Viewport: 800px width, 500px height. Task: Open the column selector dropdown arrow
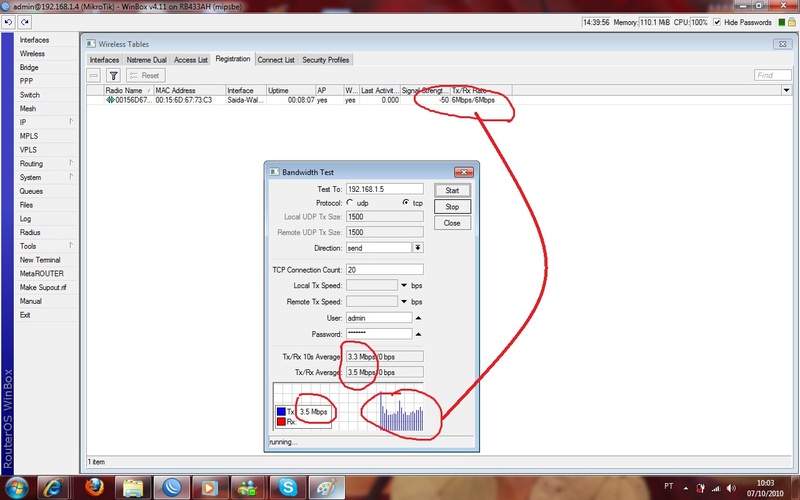786,90
